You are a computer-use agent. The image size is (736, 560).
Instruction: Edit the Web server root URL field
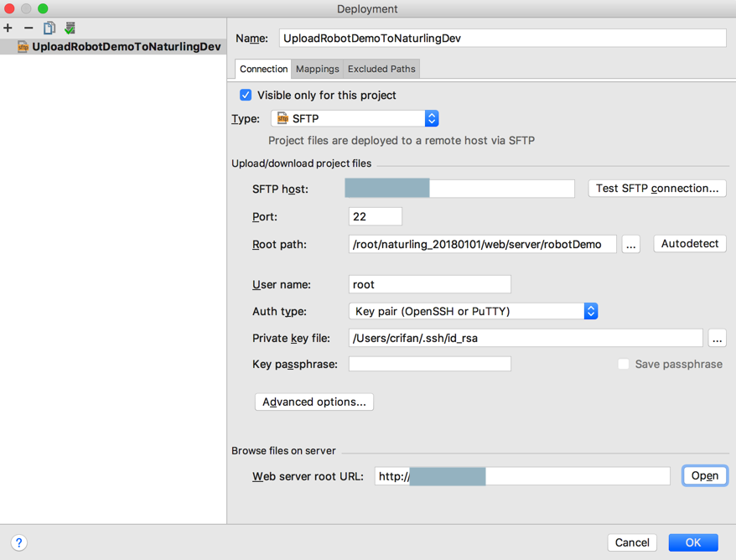(522, 476)
